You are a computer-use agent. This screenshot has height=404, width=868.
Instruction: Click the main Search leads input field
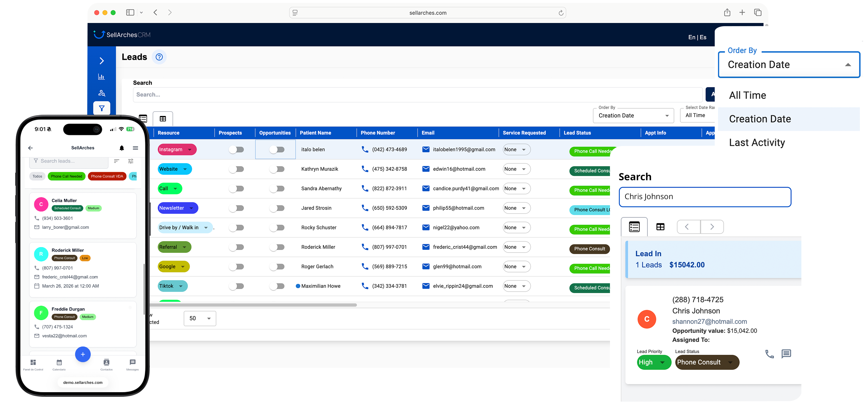click(x=417, y=95)
